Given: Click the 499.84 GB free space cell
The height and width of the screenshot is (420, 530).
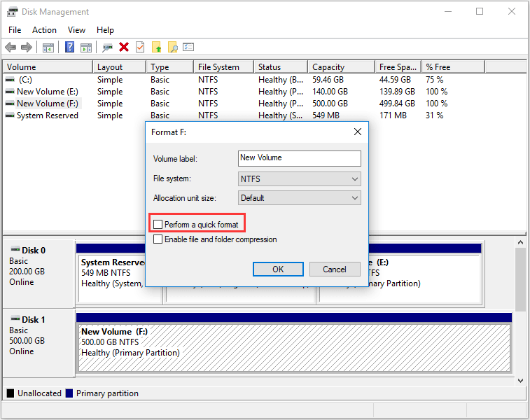Looking at the screenshot, I should 397,104.
